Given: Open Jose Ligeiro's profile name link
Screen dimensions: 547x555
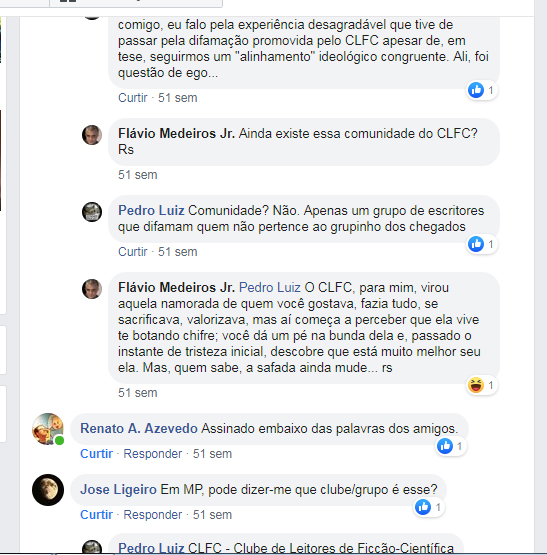Looking at the screenshot, I should click(118, 490).
